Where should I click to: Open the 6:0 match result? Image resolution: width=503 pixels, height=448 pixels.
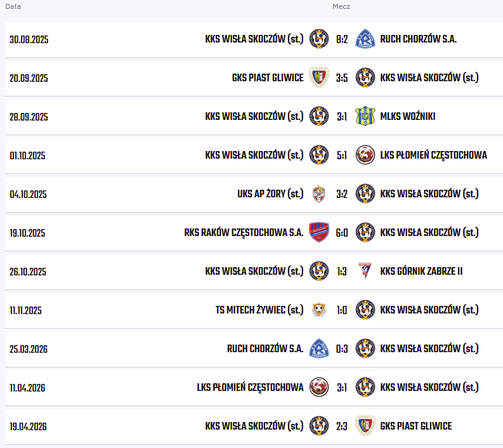click(342, 233)
